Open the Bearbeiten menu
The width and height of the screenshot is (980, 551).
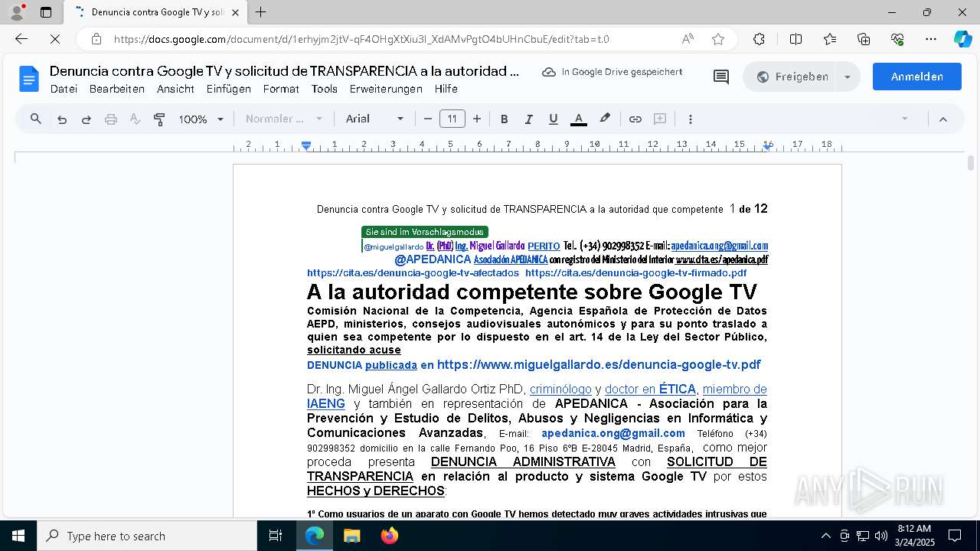117,89
